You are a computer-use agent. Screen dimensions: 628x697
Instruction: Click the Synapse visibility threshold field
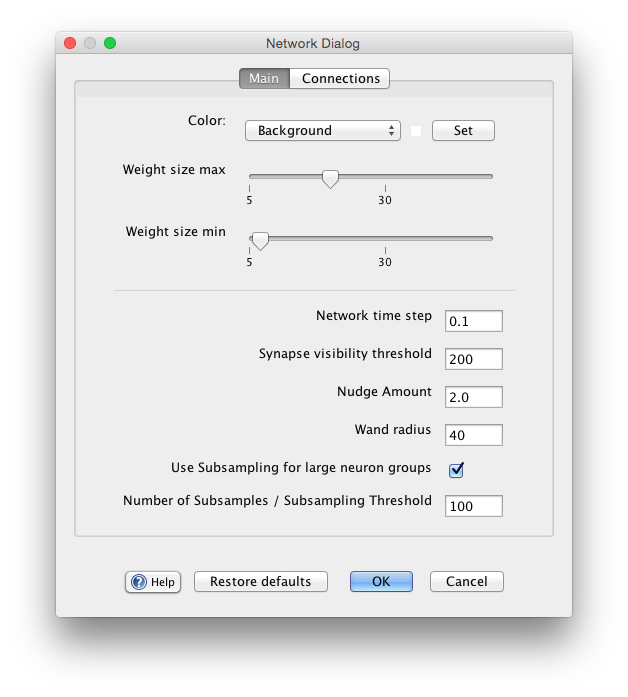coord(473,359)
